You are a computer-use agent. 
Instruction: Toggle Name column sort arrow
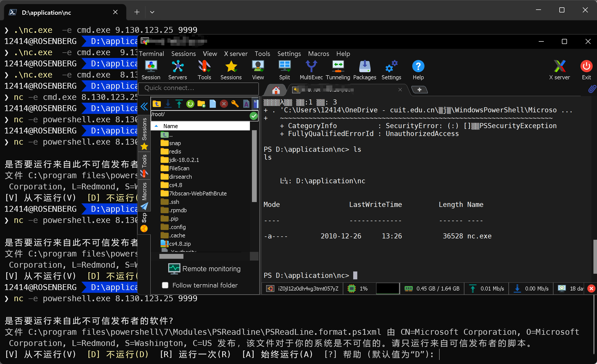(x=156, y=126)
